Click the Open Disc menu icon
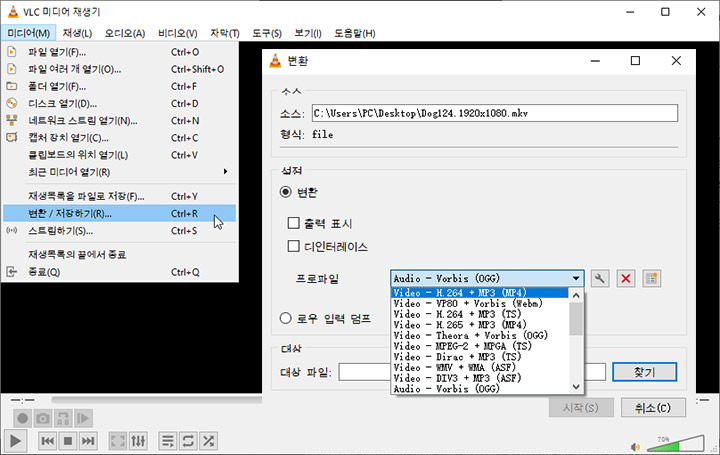Image resolution: width=720 pixels, height=455 pixels. [x=12, y=103]
